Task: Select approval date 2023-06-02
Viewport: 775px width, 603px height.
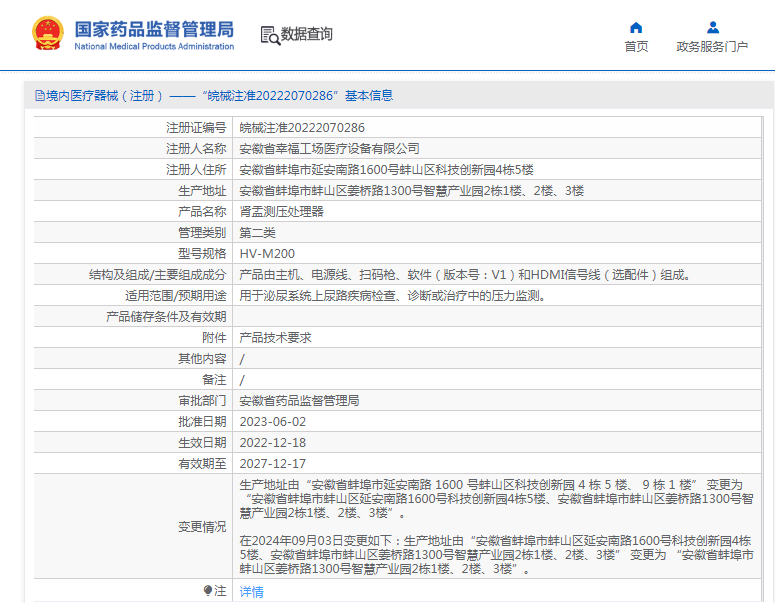Action: point(273,422)
